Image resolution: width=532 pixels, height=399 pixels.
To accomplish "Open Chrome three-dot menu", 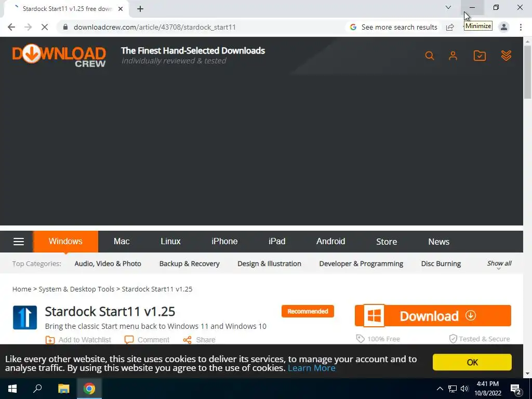I will point(521,27).
